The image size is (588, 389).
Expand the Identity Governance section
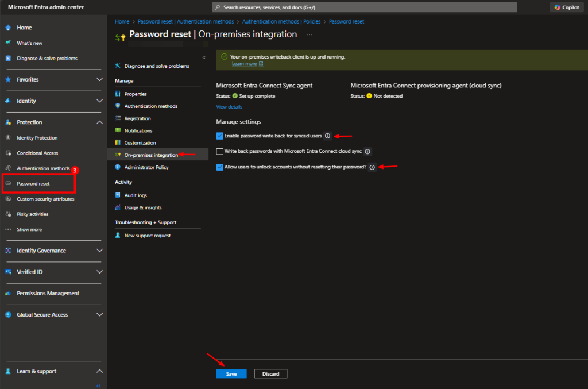(99, 251)
